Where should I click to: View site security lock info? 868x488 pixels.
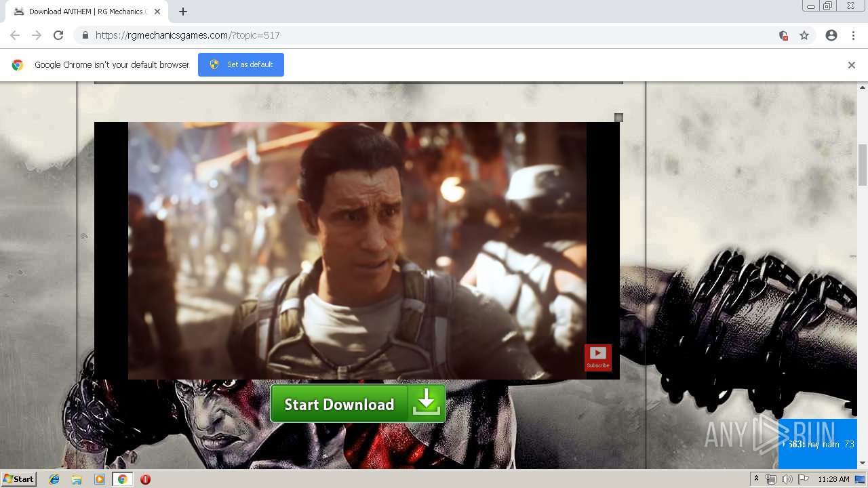(85, 35)
